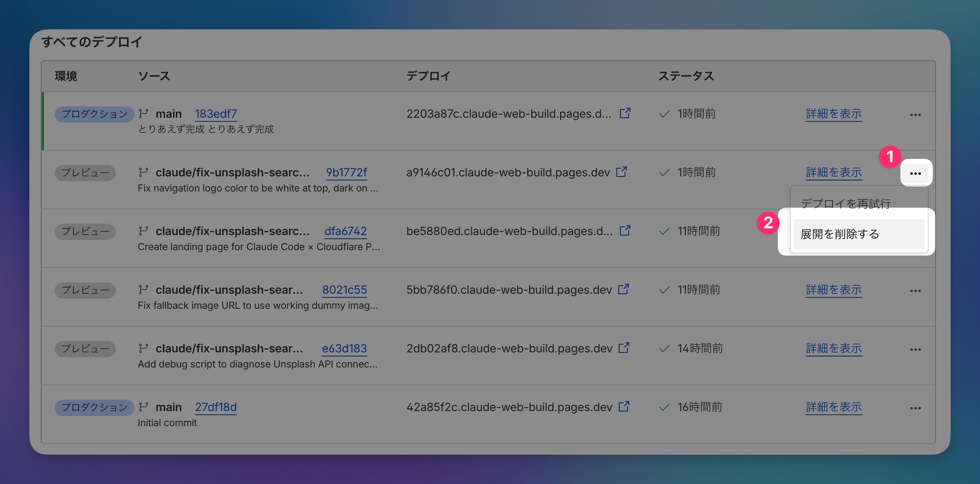Open three-dot menu for 8021c55 deployment
The image size is (980, 484).
(915, 291)
